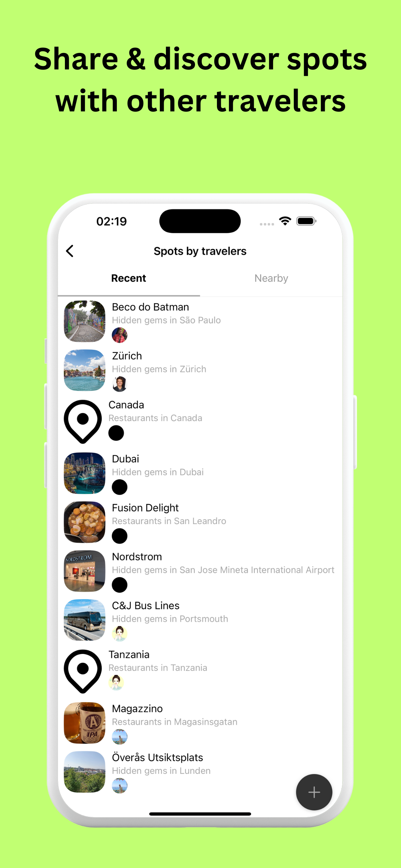Click the Tanzania location pin icon
The height and width of the screenshot is (868, 401).
[83, 671]
